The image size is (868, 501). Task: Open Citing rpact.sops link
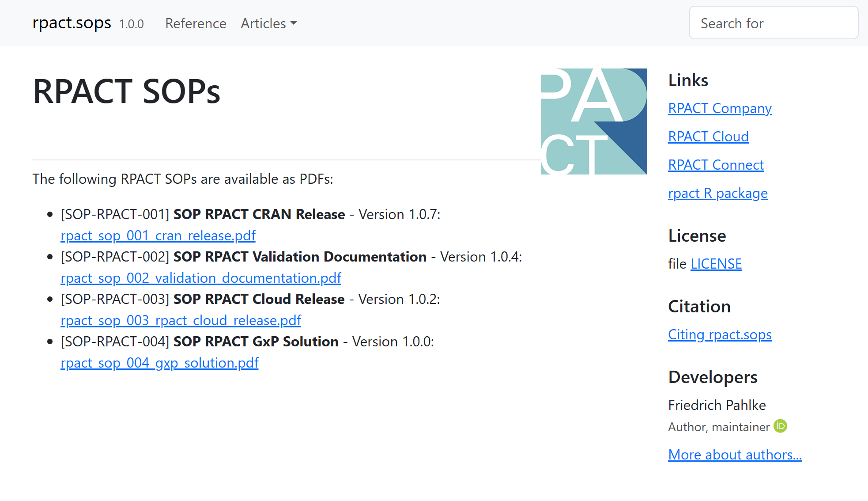click(x=720, y=334)
